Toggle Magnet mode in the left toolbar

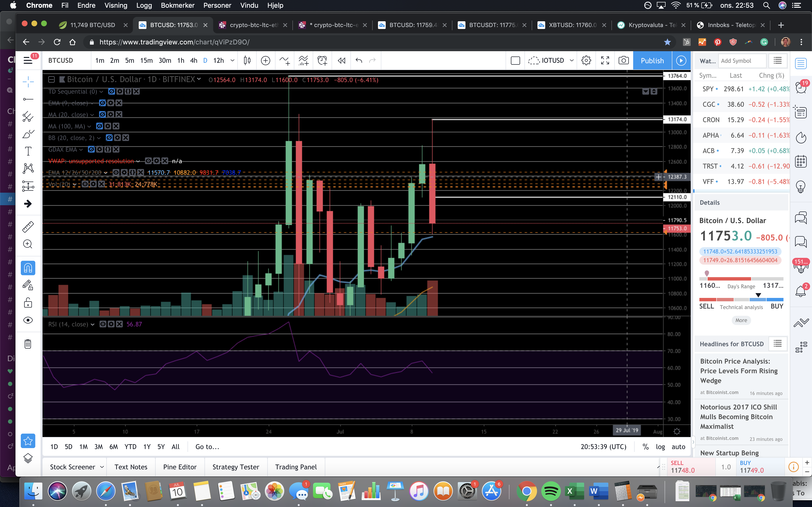[28, 268]
